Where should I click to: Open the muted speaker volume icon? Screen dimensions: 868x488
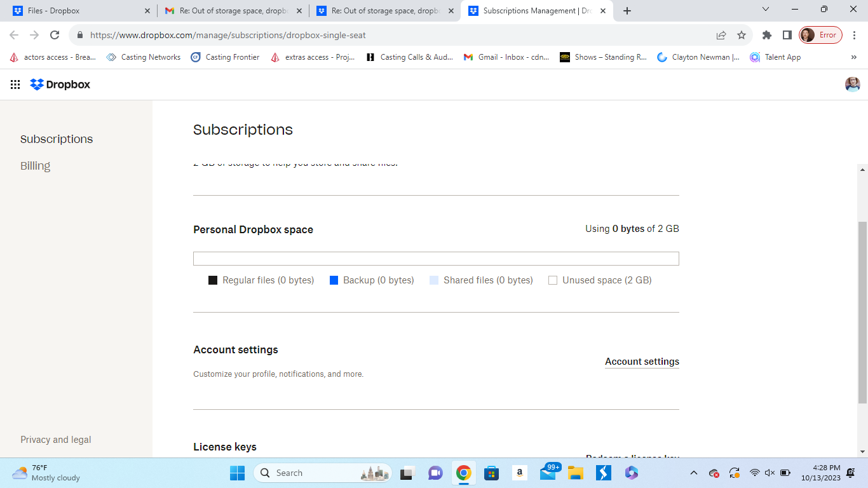(770, 473)
